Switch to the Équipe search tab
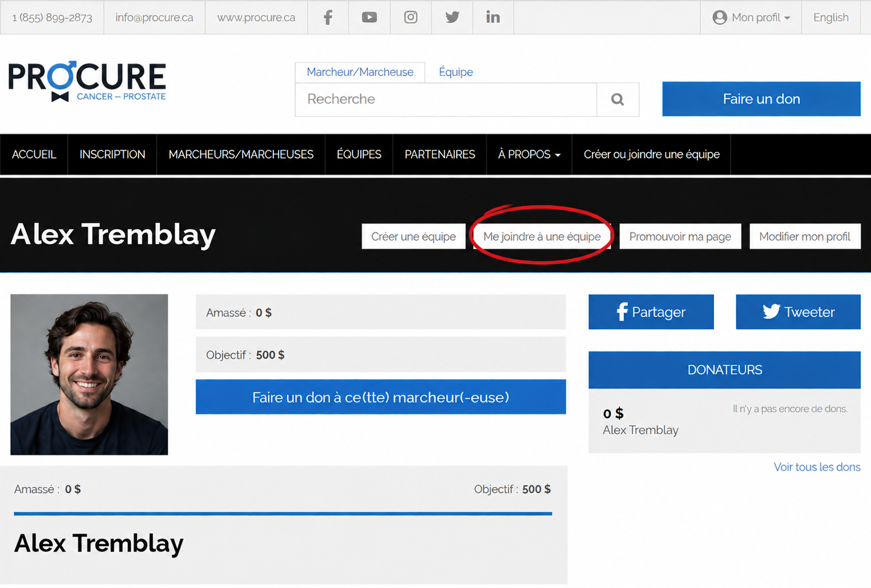 456,72
